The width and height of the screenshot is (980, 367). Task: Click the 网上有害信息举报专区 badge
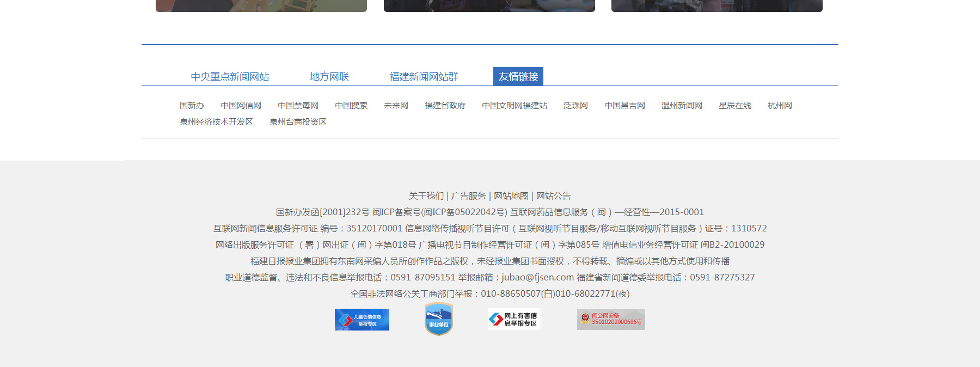514,319
